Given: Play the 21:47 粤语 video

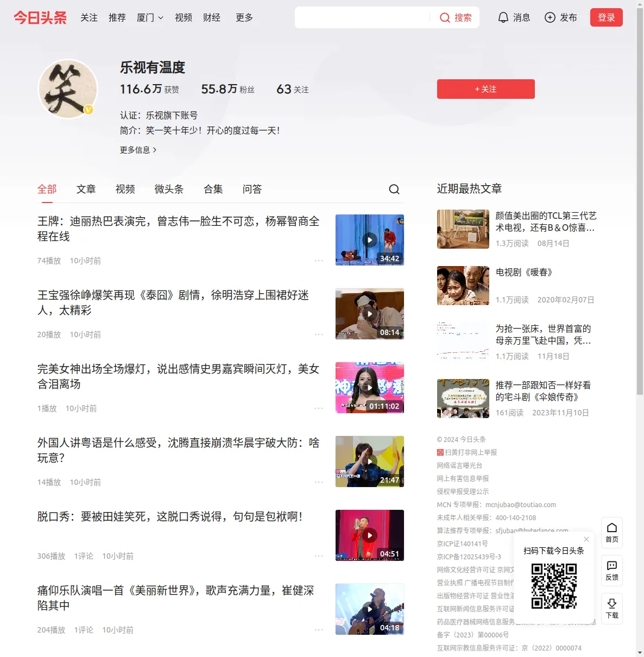Looking at the screenshot, I should pyautogui.click(x=370, y=462).
